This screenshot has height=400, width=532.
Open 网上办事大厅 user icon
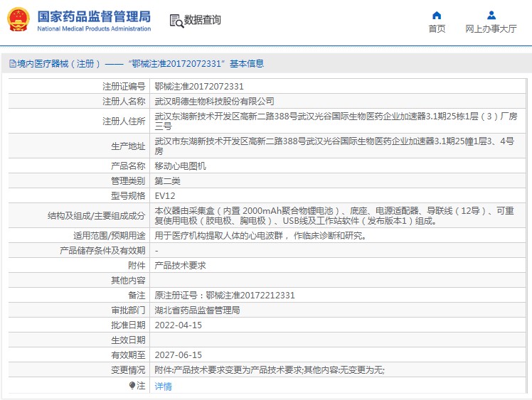(x=491, y=15)
